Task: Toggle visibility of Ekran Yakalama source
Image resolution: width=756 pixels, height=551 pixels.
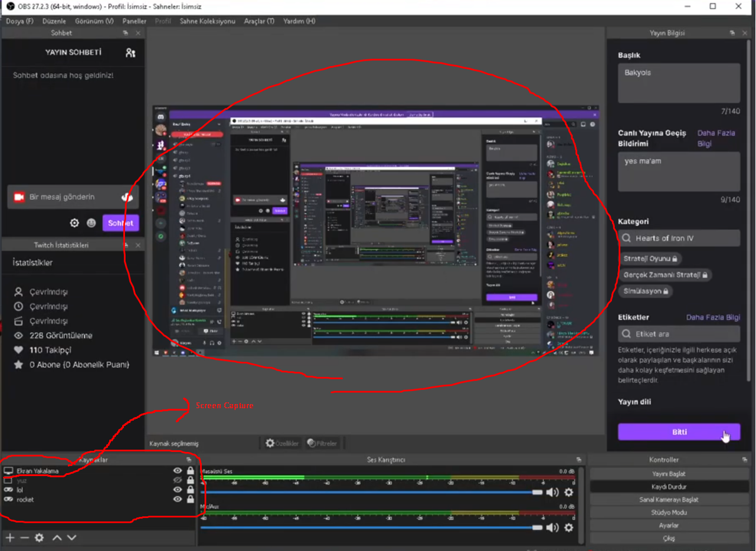Action: [x=177, y=471]
